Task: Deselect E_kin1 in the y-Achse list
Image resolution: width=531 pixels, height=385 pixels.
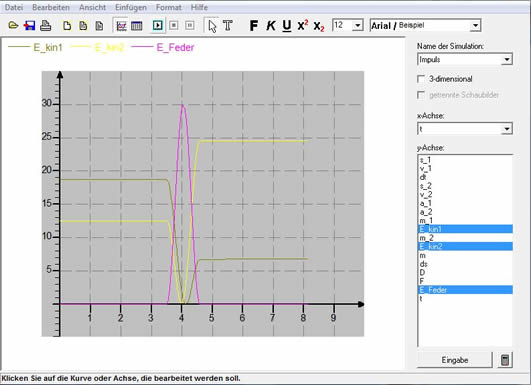Action: coord(465,229)
